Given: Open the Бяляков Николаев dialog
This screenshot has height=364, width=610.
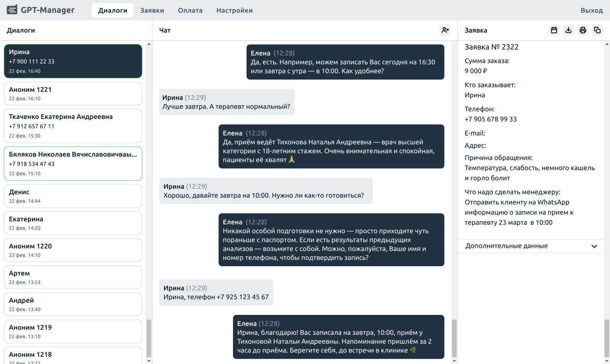Looking at the screenshot, I should click(x=73, y=164).
